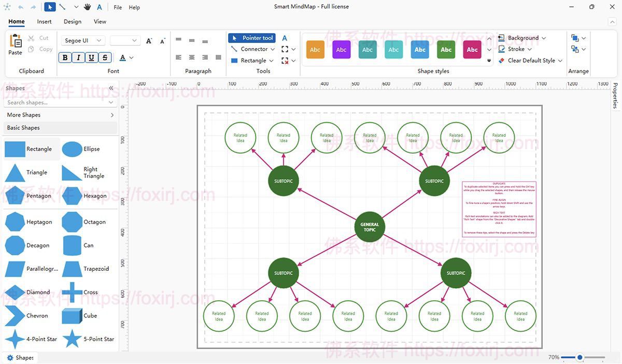Open the File menu
Screen dimensions: 622x364
tap(118, 7)
